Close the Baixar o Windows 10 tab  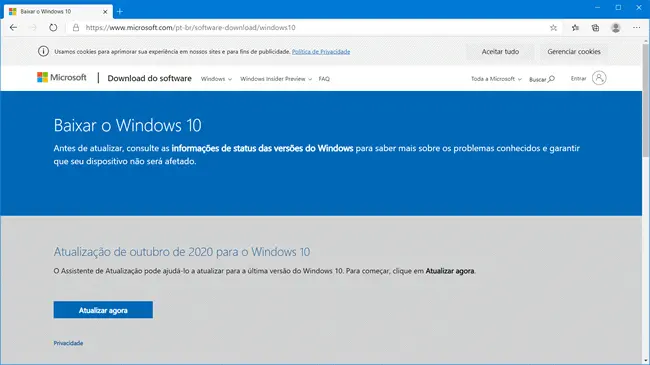(x=105, y=12)
